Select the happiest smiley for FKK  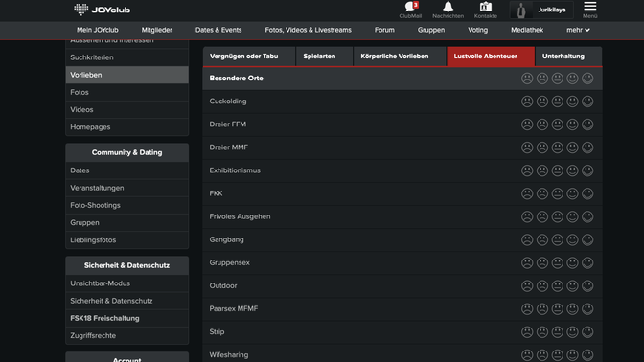click(587, 193)
